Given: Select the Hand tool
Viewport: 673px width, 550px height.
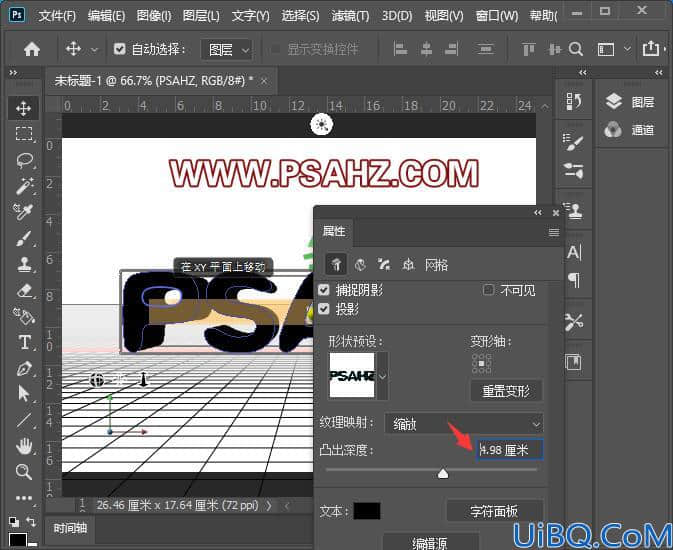Looking at the screenshot, I should (x=24, y=446).
